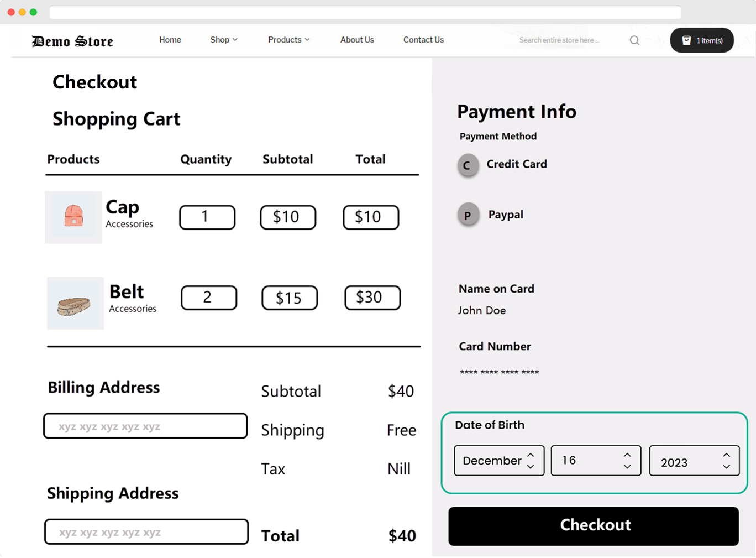The image size is (756, 558).
Task: Open the December month selector
Action: (x=498, y=460)
